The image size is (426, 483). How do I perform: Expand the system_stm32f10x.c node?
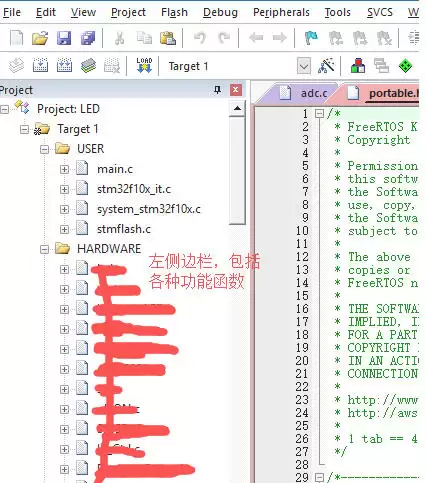pos(64,209)
